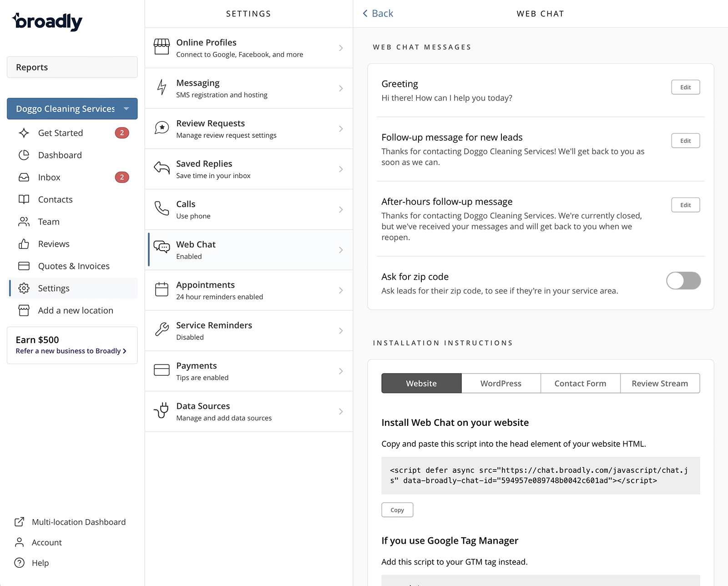Expand Payments via its chevron
Screen dimensions: 728x586
(x=341, y=371)
